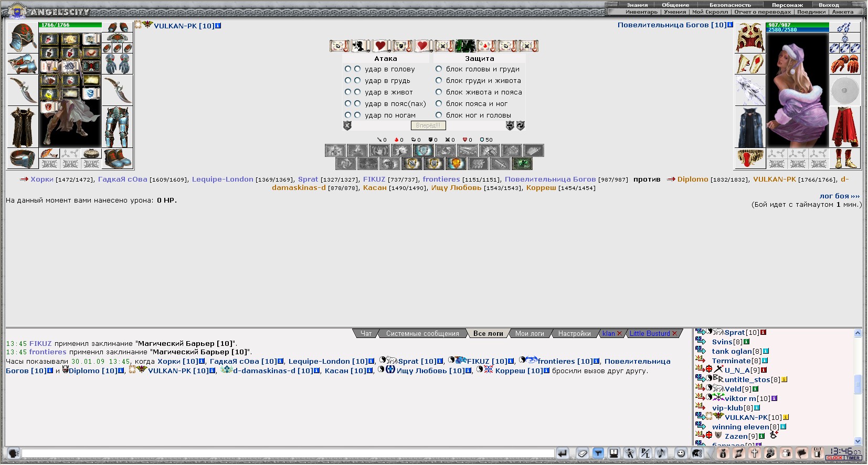Use the dark red heart scroll
Screen dimensions: 868x465
[x=381, y=46]
